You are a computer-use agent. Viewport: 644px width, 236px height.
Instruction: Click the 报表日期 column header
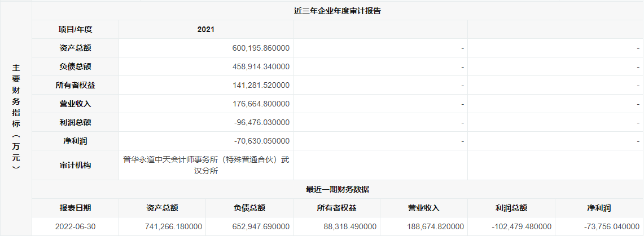(x=75, y=208)
